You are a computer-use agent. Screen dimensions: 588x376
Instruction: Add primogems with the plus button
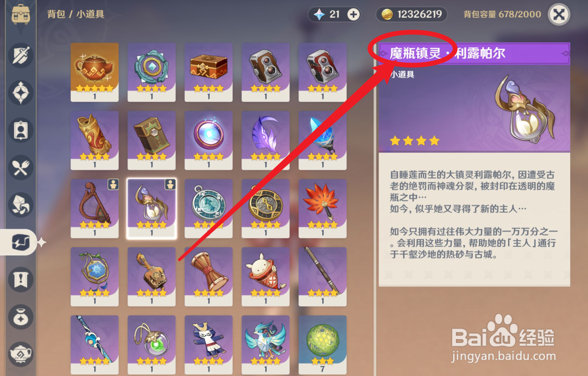coord(353,14)
